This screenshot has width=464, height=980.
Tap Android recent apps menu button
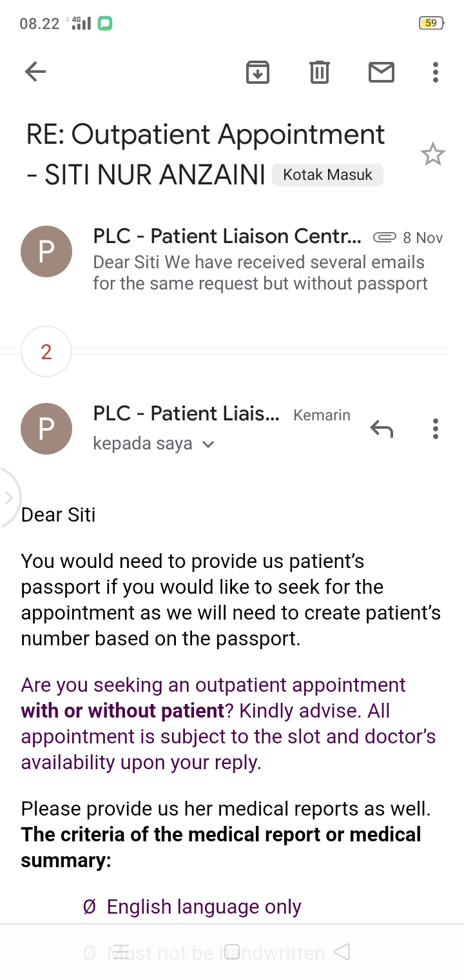(x=122, y=952)
